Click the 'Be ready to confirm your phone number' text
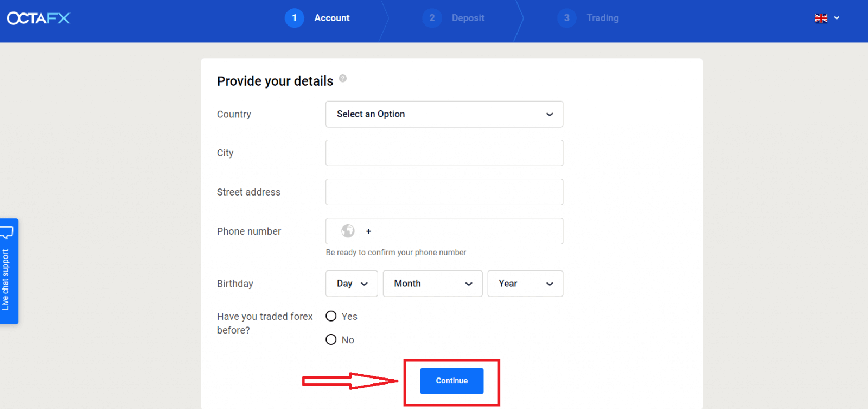 point(396,253)
